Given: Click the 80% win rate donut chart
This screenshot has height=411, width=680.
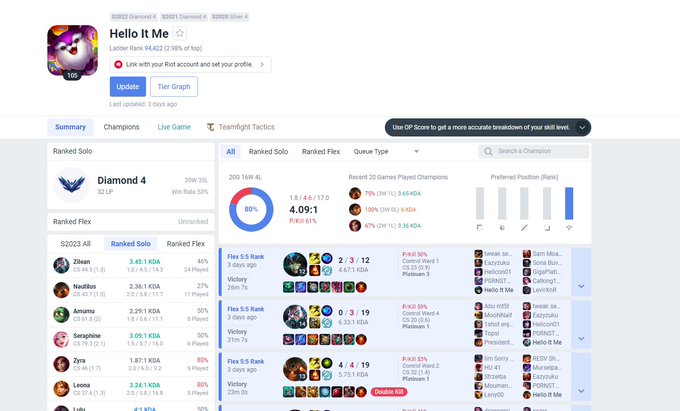Looking at the screenshot, I should point(251,209).
